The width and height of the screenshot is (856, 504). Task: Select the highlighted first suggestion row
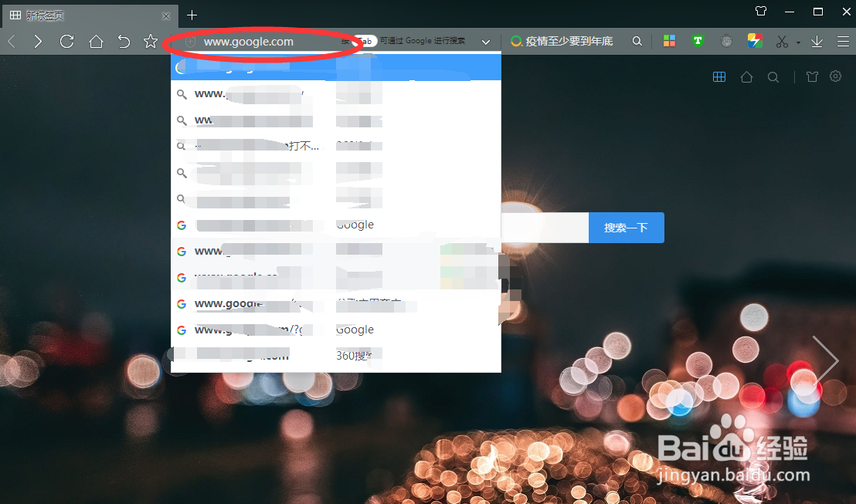pyautogui.click(x=336, y=67)
